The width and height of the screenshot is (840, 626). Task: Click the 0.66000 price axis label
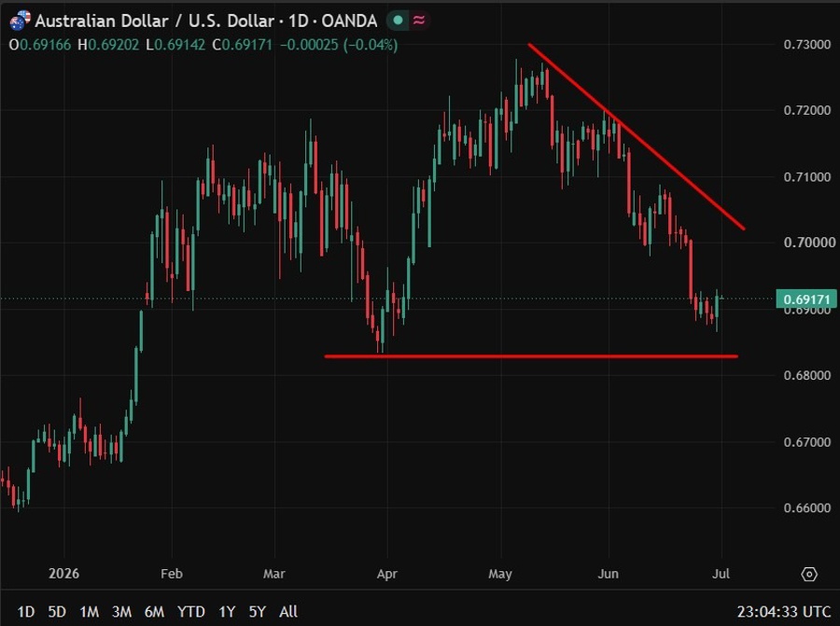807,508
